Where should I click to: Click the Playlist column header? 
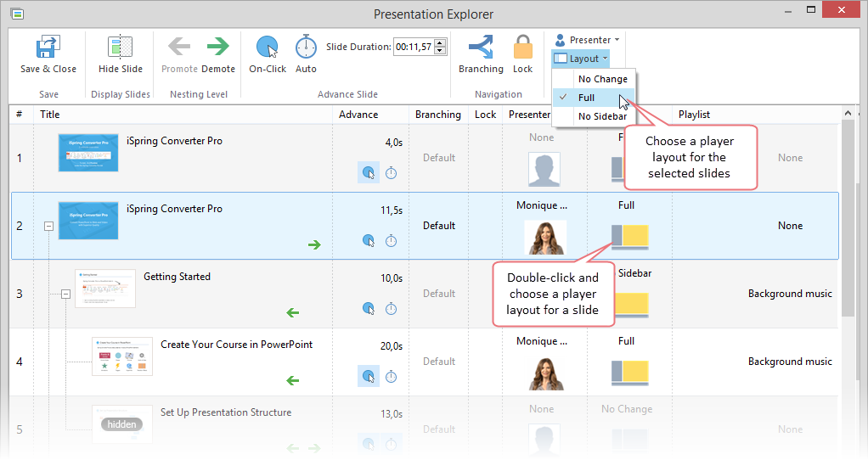[694, 115]
